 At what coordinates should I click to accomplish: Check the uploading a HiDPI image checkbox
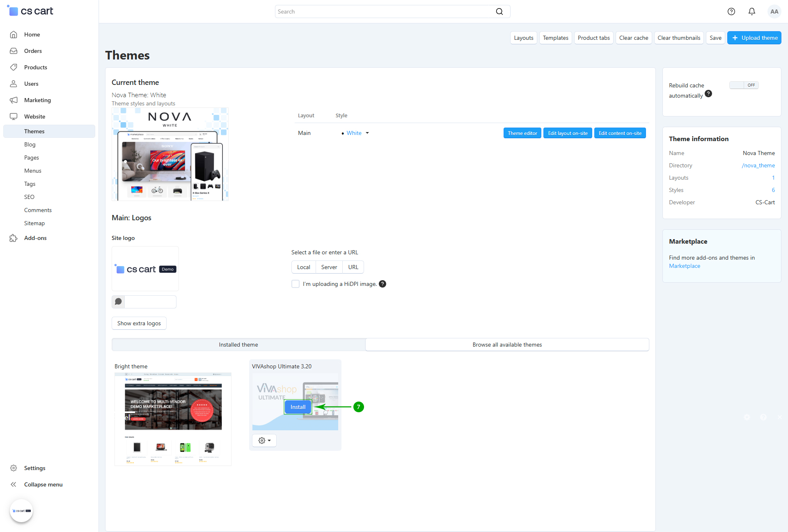[x=295, y=284]
